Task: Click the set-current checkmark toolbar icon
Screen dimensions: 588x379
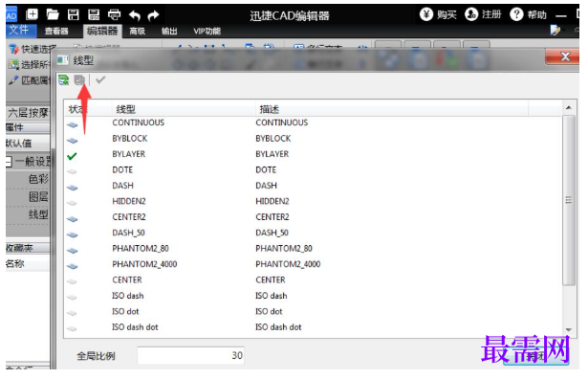Action: point(100,79)
